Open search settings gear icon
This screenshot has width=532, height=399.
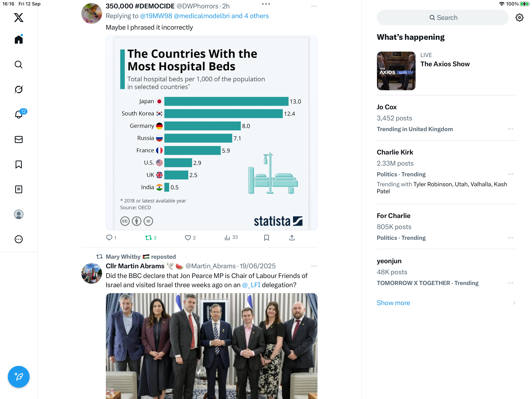point(519,18)
